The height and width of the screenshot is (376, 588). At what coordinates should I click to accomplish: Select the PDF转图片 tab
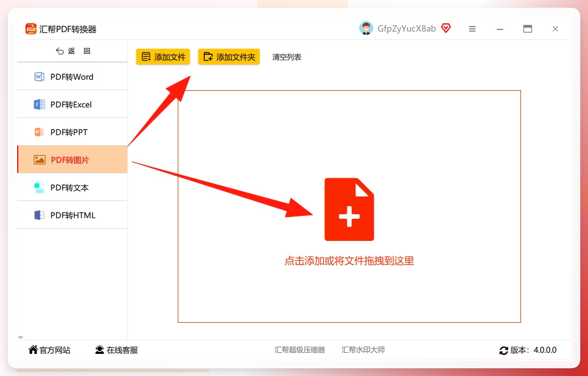click(73, 159)
